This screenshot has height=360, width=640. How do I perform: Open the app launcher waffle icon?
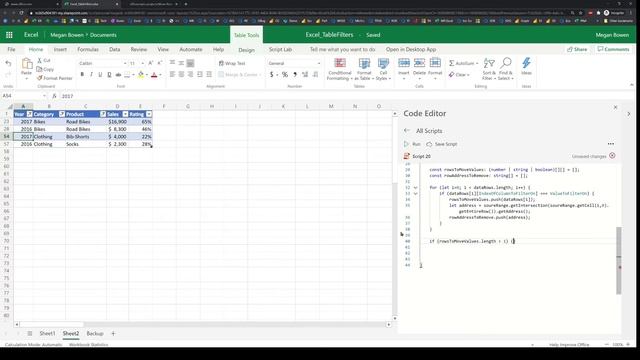9,35
